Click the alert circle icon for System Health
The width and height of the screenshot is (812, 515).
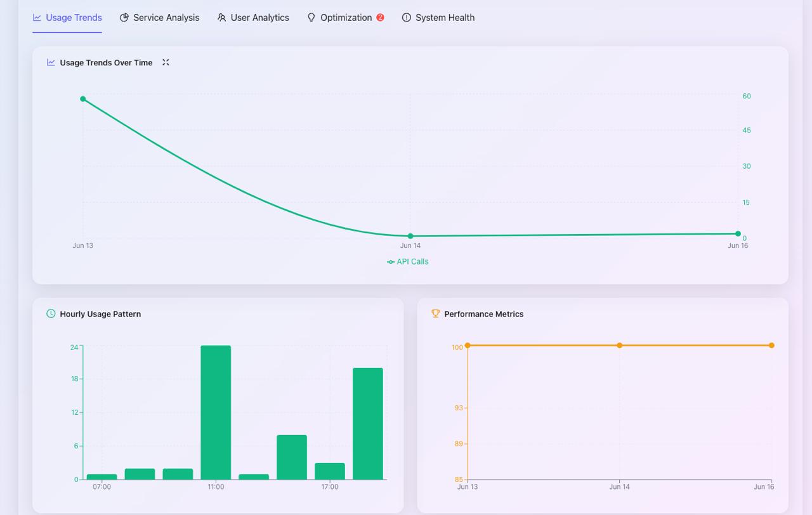(407, 18)
